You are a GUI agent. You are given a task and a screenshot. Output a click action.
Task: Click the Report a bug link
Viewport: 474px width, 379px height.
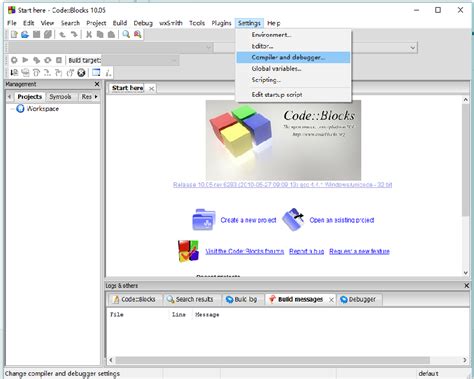pos(306,251)
